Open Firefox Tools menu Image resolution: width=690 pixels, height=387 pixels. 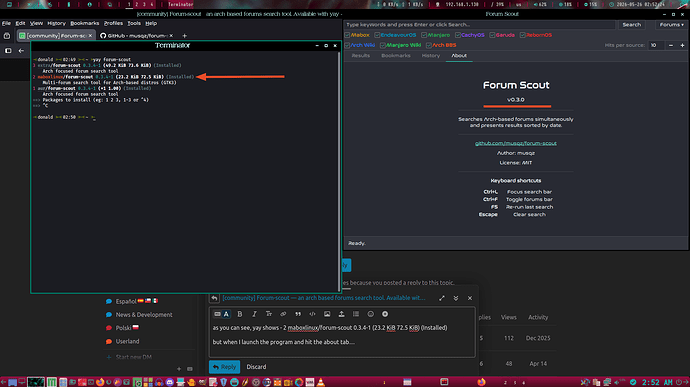tap(134, 23)
